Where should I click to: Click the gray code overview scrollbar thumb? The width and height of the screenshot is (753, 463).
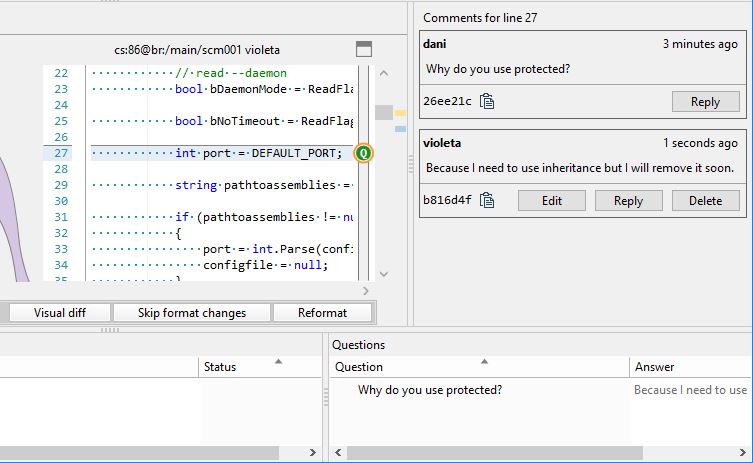384,112
